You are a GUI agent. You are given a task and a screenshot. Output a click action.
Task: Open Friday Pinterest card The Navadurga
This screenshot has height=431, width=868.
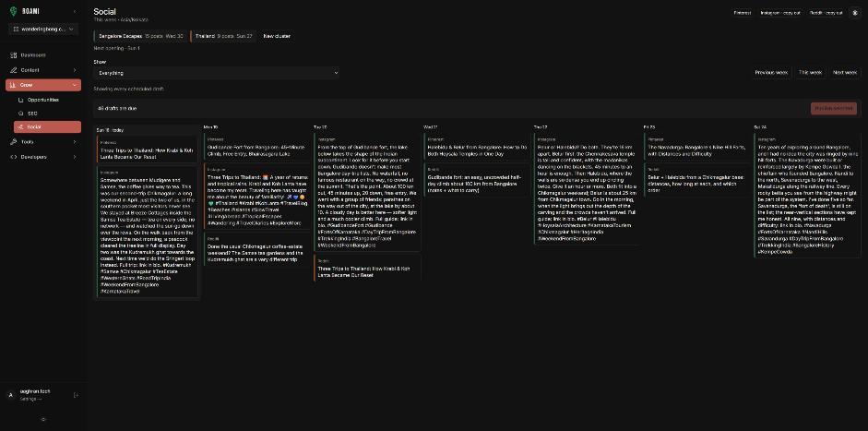click(697, 147)
